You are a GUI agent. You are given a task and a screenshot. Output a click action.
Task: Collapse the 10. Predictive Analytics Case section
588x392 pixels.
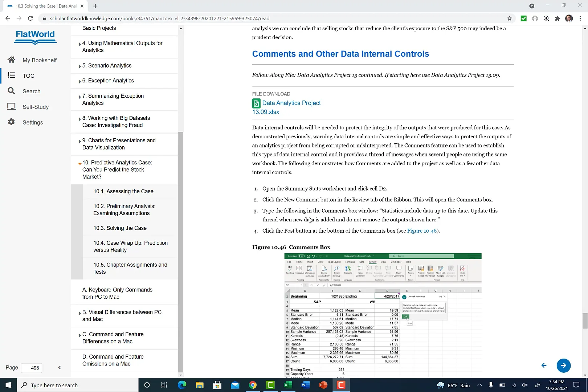tap(79, 164)
